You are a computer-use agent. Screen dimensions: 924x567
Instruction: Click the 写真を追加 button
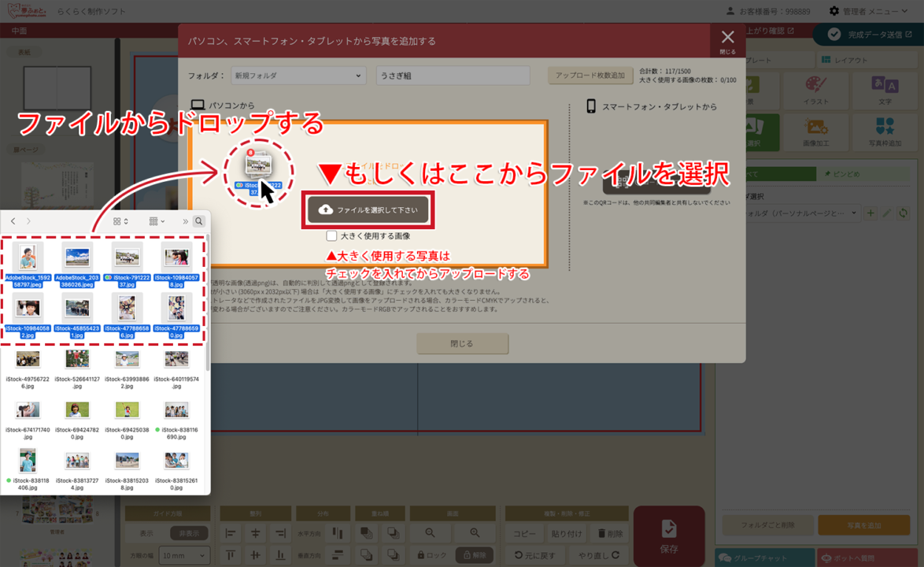point(864,524)
